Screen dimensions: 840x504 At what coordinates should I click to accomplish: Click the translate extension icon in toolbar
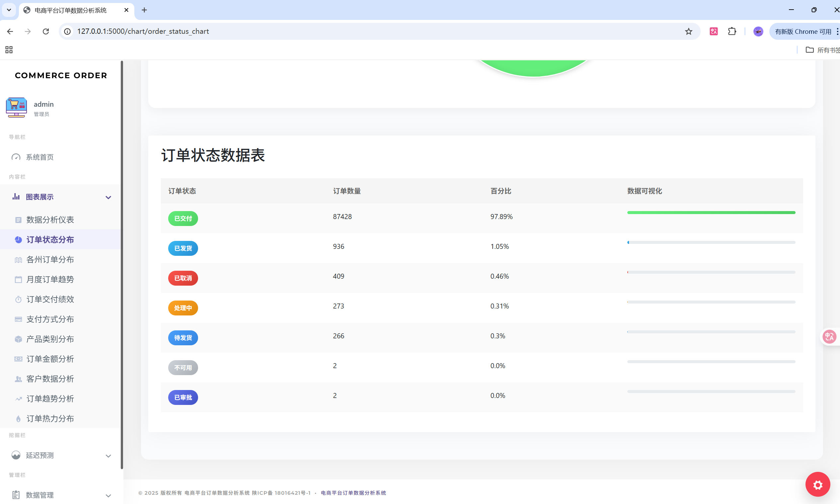pyautogui.click(x=713, y=31)
